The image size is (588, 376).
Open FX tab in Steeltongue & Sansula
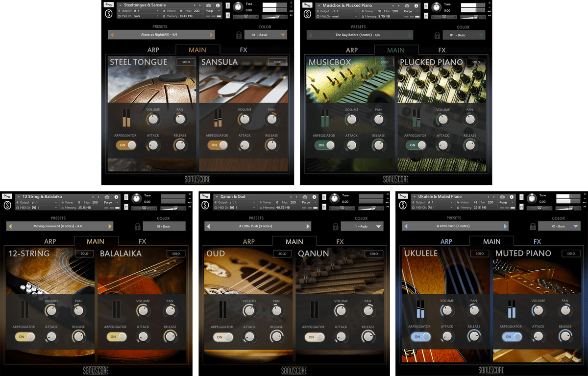pyautogui.click(x=244, y=50)
